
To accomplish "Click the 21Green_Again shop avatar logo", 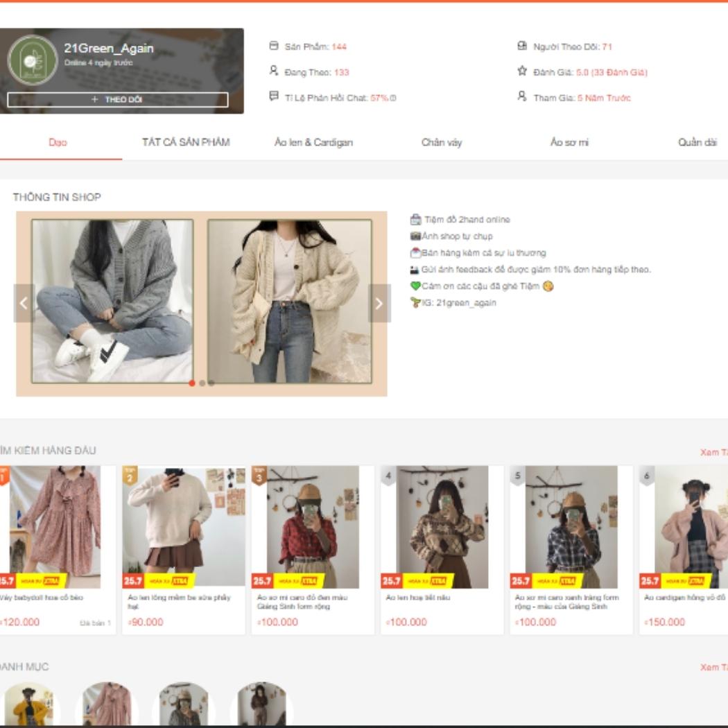I will (x=32, y=60).
